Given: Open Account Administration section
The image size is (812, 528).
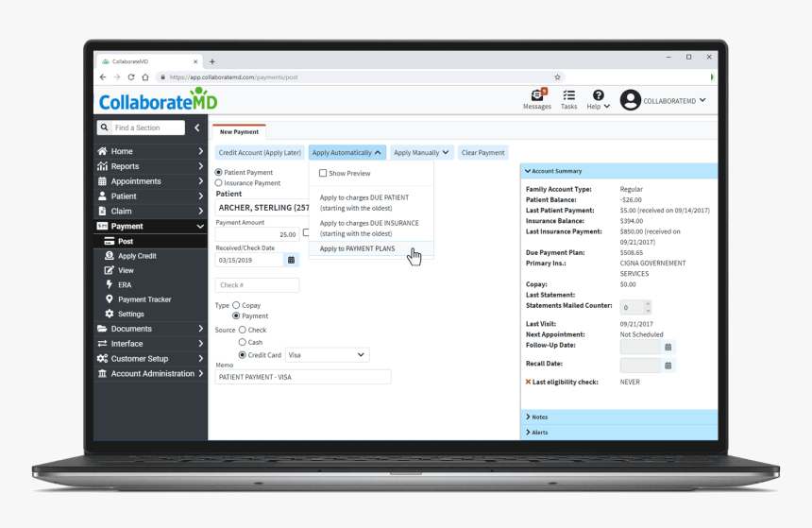Looking at the screenshot, I should click(x=150, y=374).
